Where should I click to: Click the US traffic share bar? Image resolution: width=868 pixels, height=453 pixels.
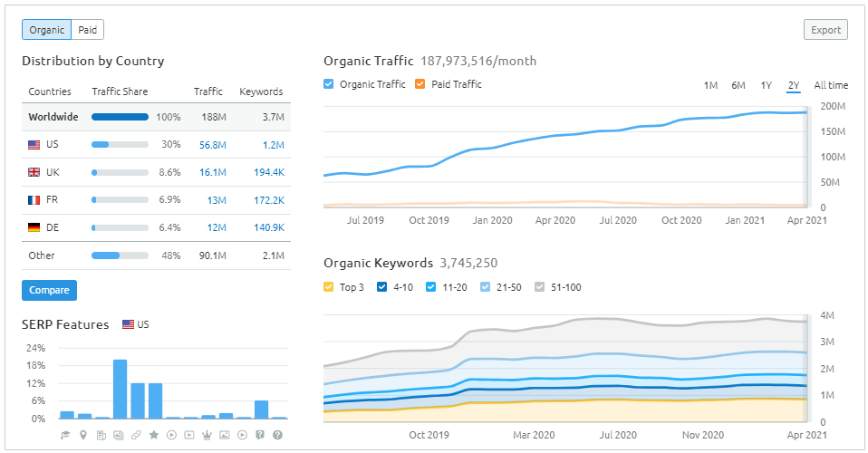click(x=121, y=145)
